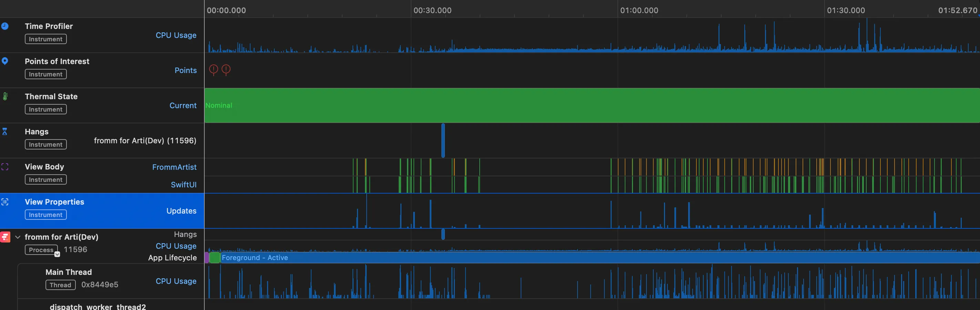This screenshot has width=980, height=310.
Task: Click the Instrument badge under Points of Interest
Action: click(45, 74)
